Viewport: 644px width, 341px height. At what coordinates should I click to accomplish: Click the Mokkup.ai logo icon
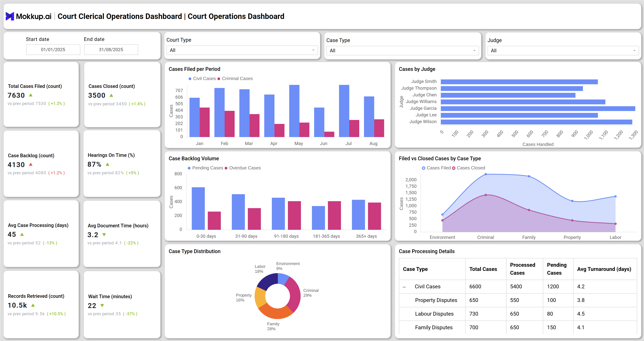[x=10, y=16]
